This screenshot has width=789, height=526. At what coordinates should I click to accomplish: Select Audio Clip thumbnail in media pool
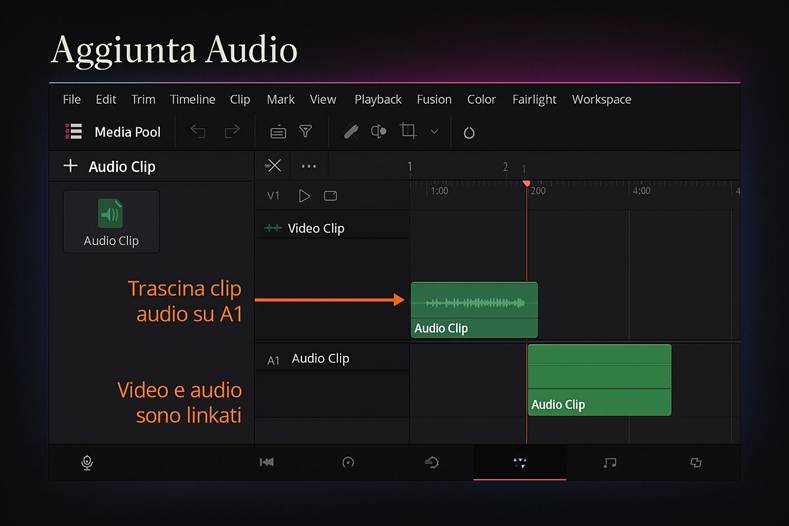point(111,221)
